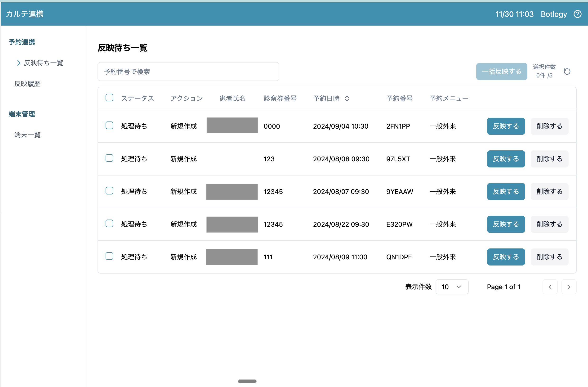Image resolution: width=588 pixels, height=387 pixels.
Task: Click the 予約番号で検索 search field
Action: tap(188, 72)
